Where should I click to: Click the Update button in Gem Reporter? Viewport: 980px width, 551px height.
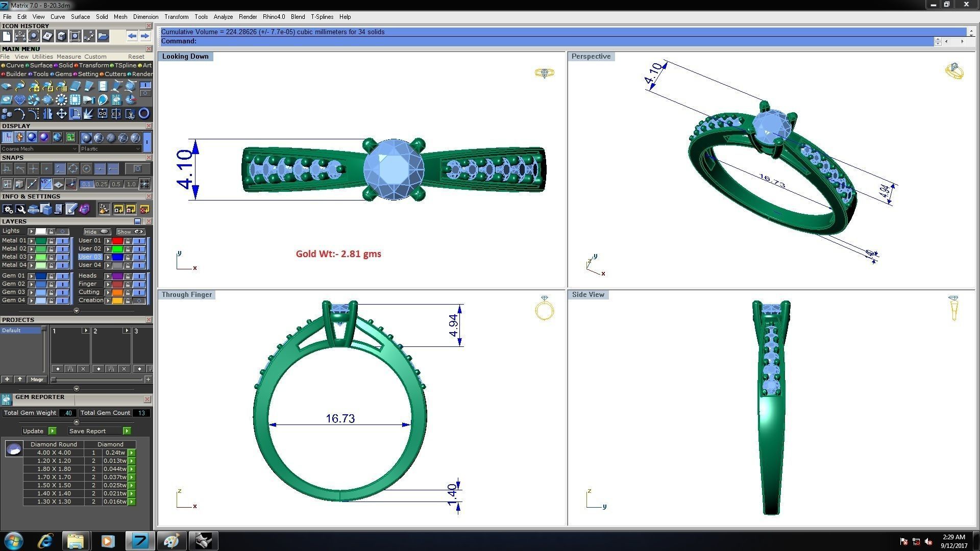[34, 431]
